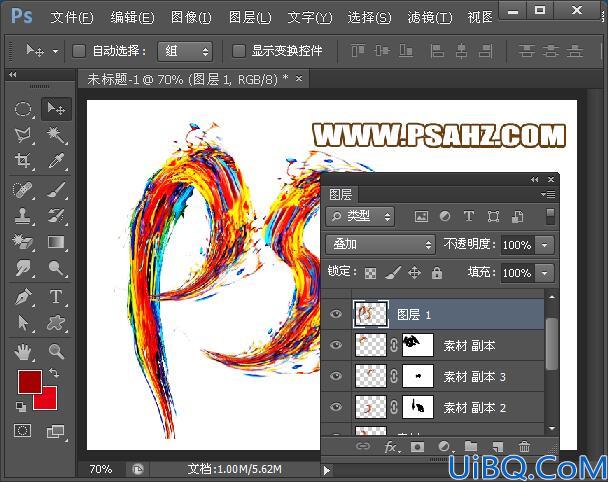The width and height of the screenshot is (608, 482).
Task: Hide the 素材 副本 layer
Action: coord(336,345)
